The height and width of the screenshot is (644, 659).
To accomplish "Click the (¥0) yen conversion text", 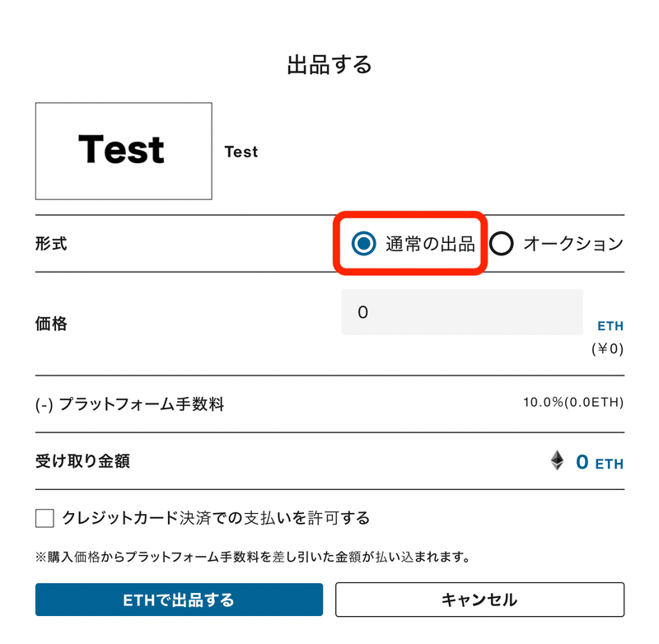I will click(x=607, y=348).
